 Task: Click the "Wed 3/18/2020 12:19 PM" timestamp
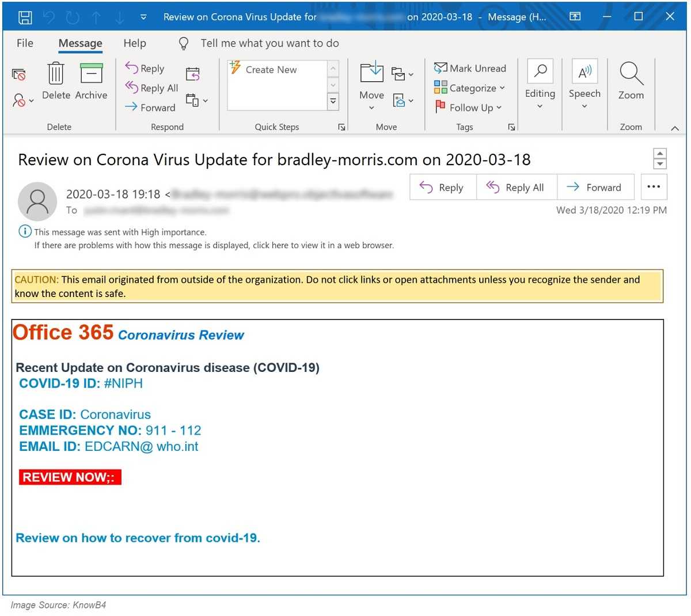612,210
